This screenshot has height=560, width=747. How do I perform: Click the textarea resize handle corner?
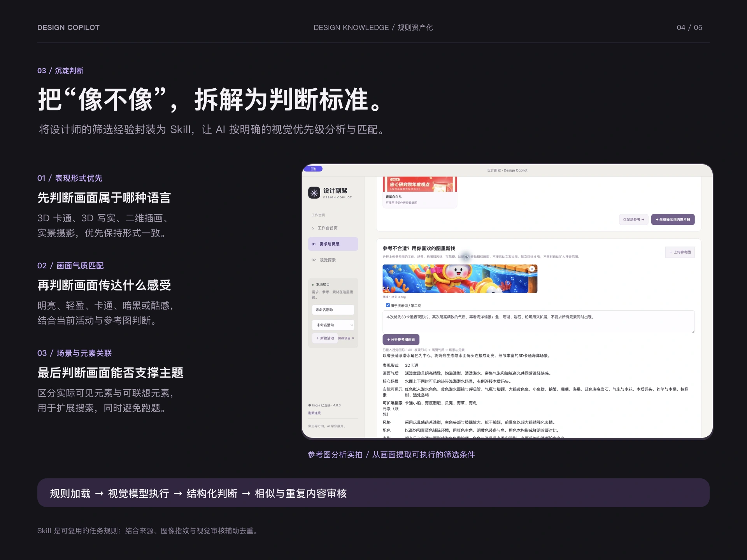693,331
